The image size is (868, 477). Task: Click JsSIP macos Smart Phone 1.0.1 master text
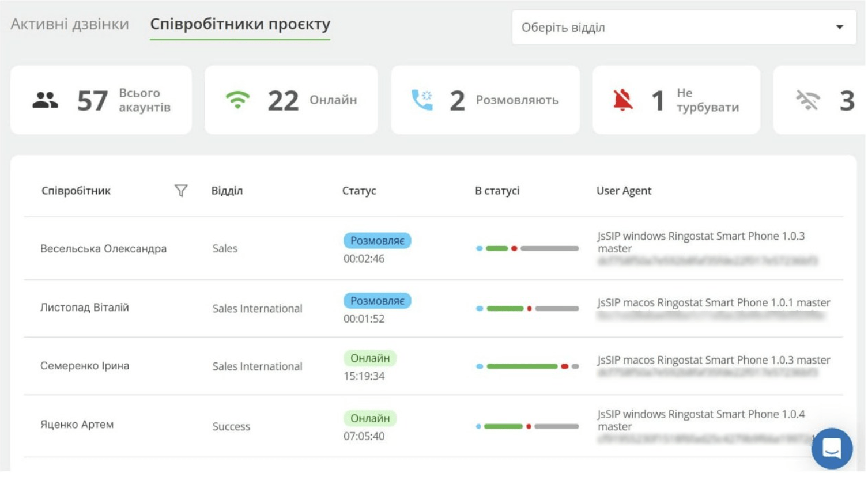tap(714, 302)
